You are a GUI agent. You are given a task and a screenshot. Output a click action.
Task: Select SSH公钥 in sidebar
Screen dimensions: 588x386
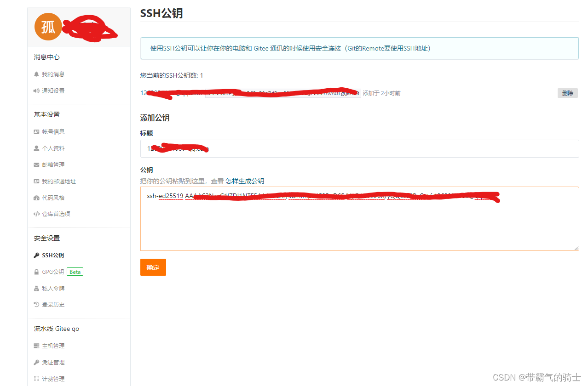coord(53,255)
